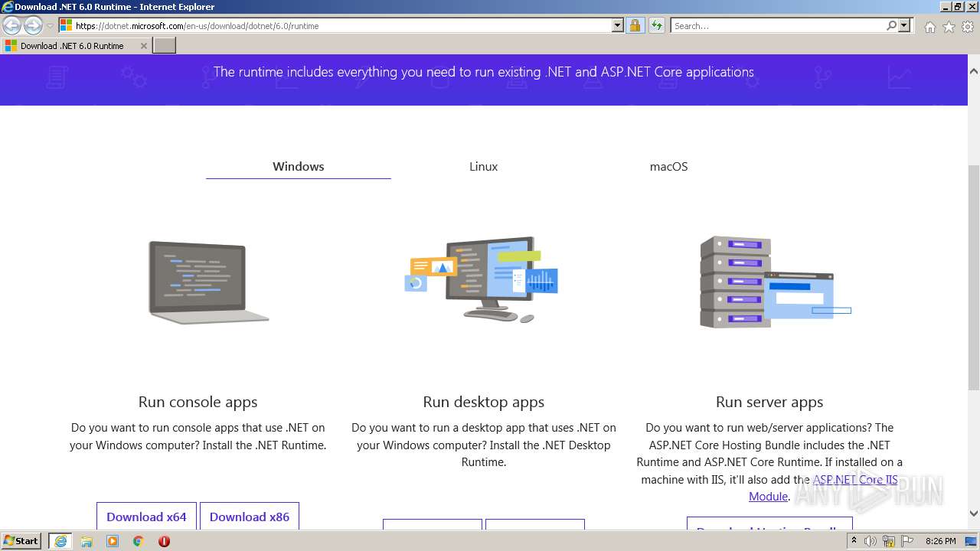Image resolution: width=980 pixels, height=551 pixels.
Task: Click the address bar URL field
Action: tap(342, 26)
